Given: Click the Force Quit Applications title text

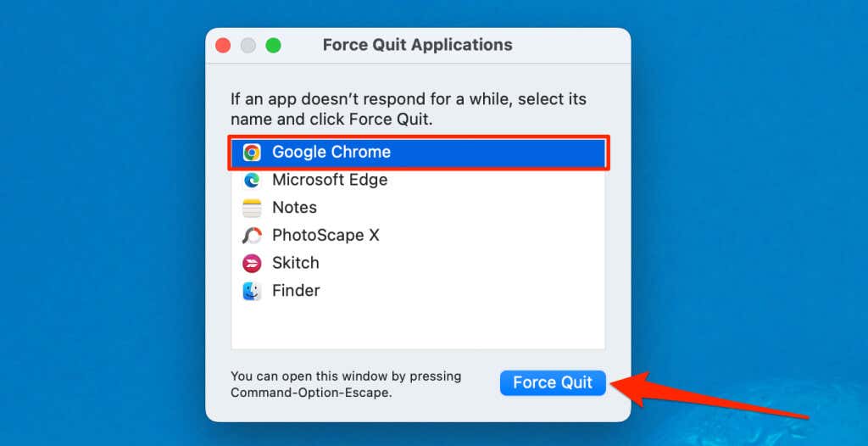Looking at the screenshot, I should (x=417, y=45).
